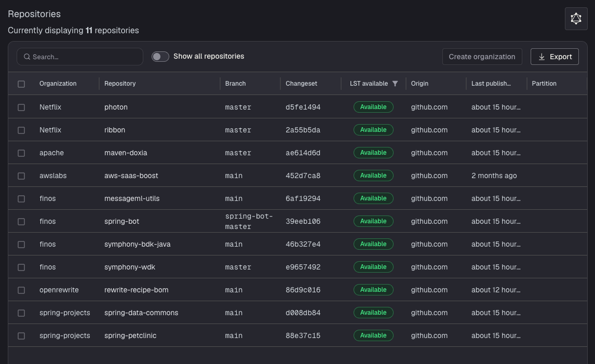This screenshot has width=595, height=364.
Task: Click the download arrow icon on Export
Action: click(x=542, y=57)
